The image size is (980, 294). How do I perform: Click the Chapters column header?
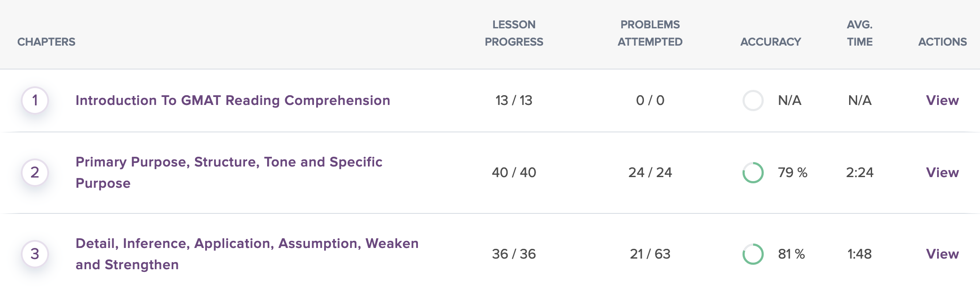[46, 42]
